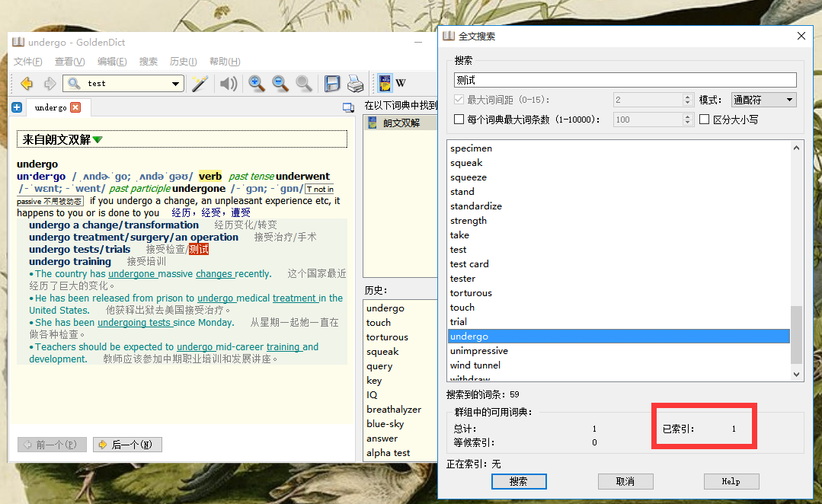Select the undergo tab
The height and width of the screenshot is (504, 822).
[51, 107]
